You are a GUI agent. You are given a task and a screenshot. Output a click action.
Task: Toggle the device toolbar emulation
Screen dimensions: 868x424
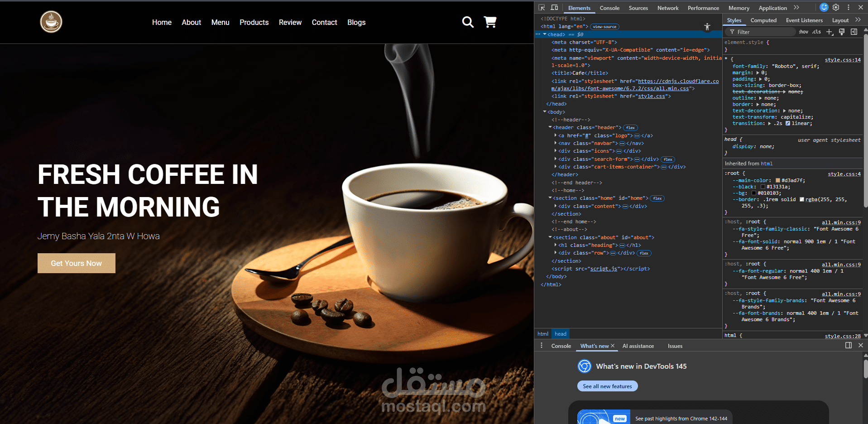coord(554,8)
